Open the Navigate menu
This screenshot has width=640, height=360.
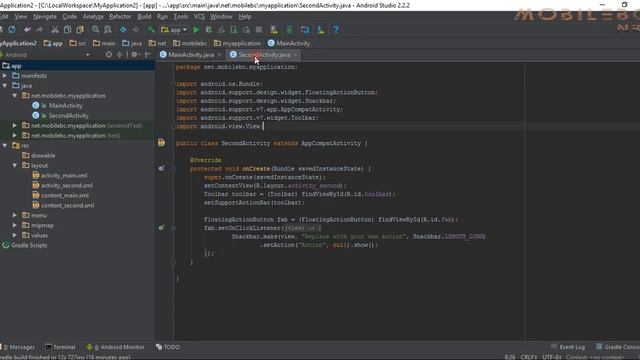(45, 17)
